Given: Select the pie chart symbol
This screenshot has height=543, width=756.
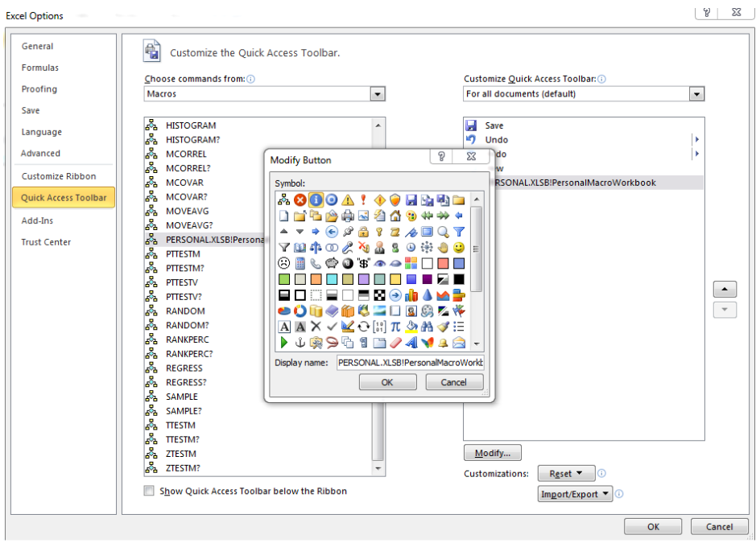Looking at the screenshot, I should tap(284, 311).
